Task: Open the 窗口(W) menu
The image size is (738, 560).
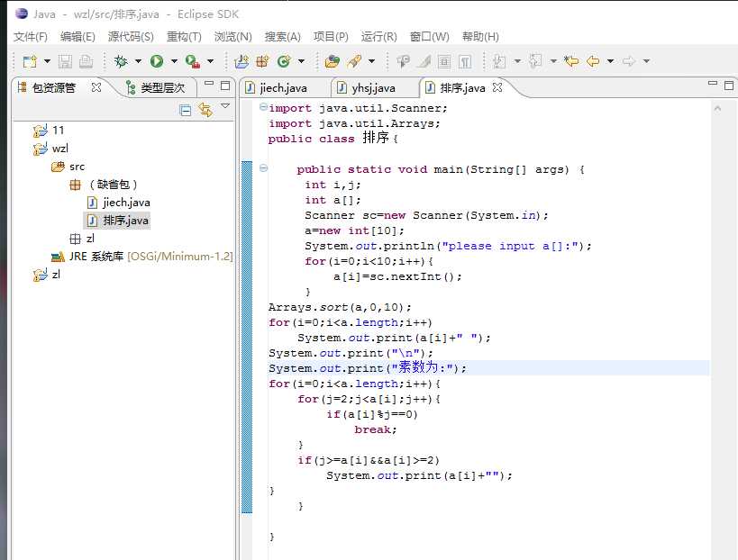Action: click(429, 37)
